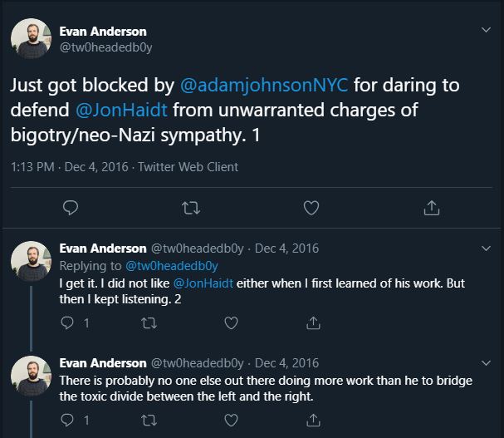504x438 pixels.
Task: Like the 'I get it' reply tweet
Action: pyautogui.click(x=232, y=322)
